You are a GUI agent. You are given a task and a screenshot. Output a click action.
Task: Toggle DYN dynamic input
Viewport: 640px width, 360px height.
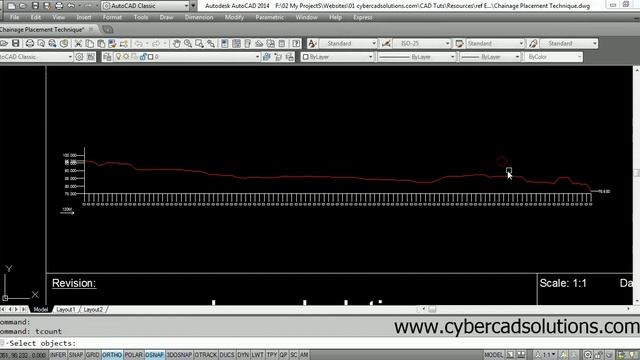[x=243, y=355]
